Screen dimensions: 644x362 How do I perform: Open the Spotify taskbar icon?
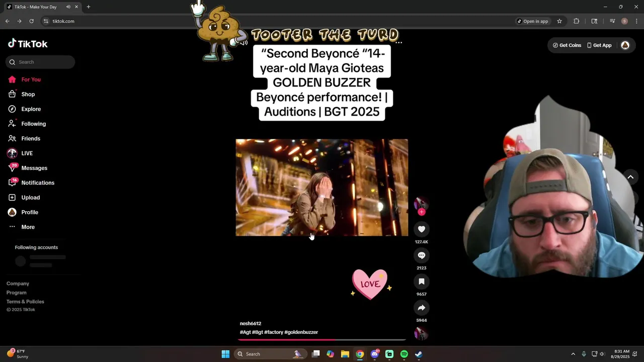(x=404, y=354)
